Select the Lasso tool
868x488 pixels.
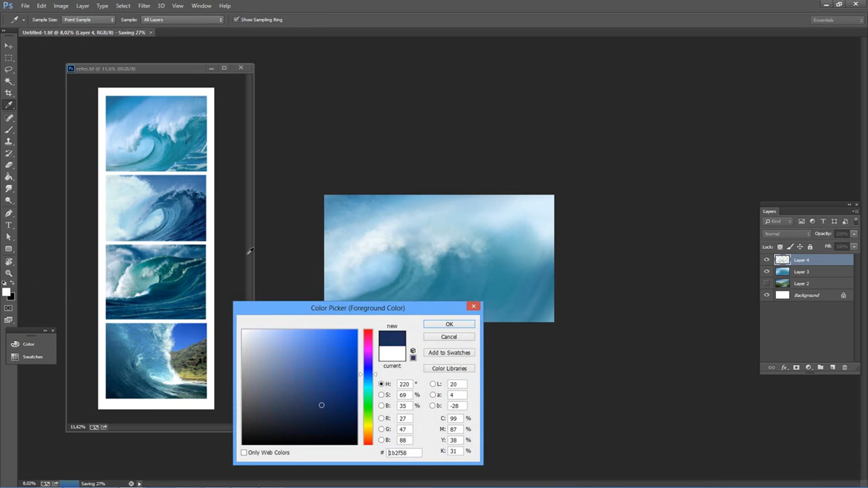[9, 69]
